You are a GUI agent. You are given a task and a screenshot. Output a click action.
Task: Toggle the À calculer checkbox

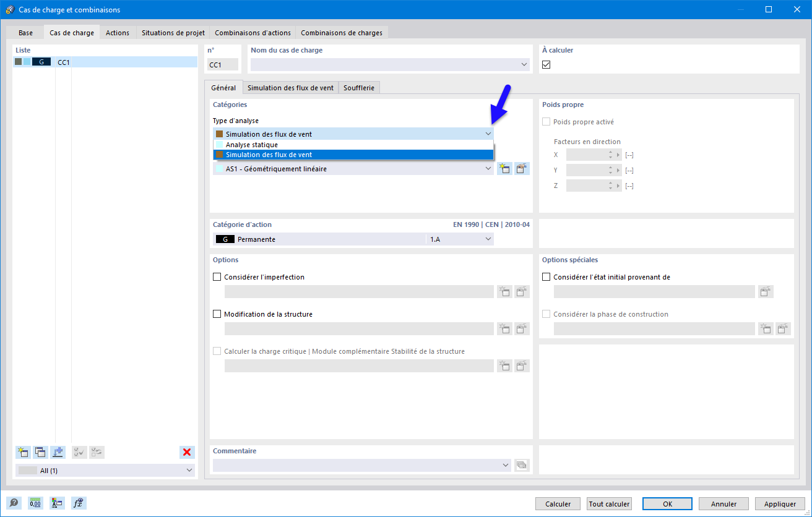pyautogui.click(x=546, y=64)
